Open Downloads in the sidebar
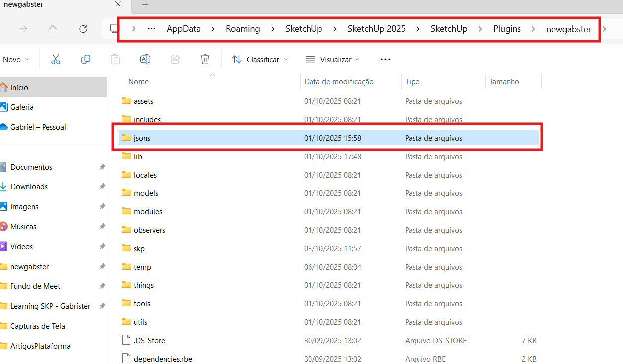The image size is (623, 364). pyautogui.click(x=29, y=187)
